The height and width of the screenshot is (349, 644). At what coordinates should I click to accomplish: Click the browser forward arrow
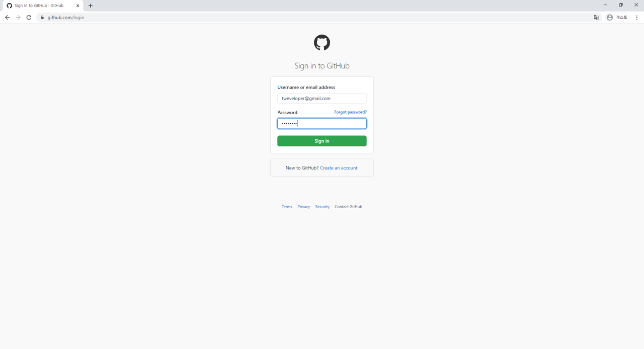coord(18,18)
